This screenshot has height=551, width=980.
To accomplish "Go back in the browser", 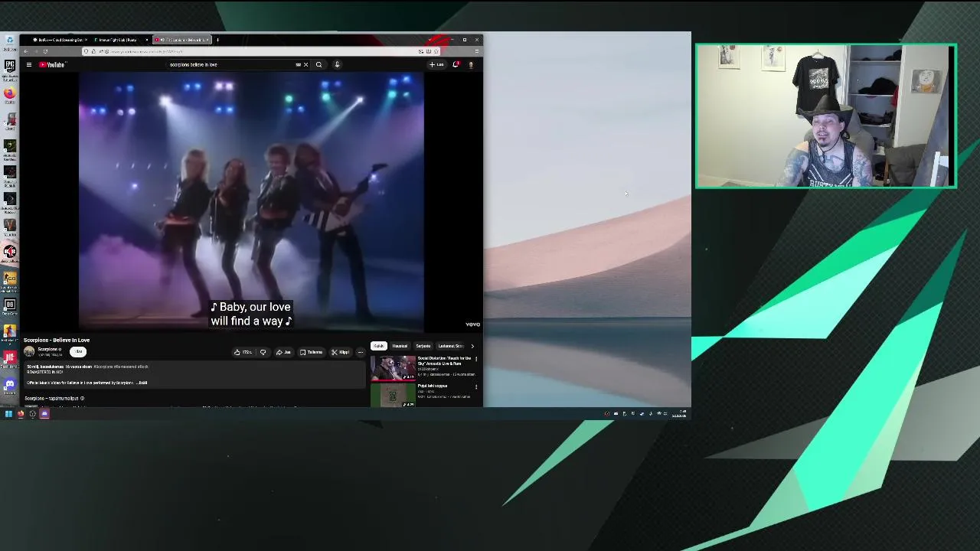I will [x=25, y=51].
